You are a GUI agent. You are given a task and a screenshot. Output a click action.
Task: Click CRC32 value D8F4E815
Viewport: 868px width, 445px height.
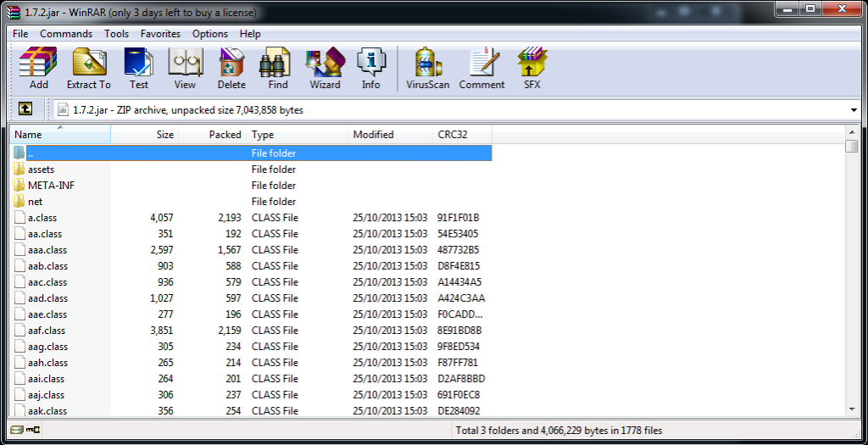[x=459, y=265]
